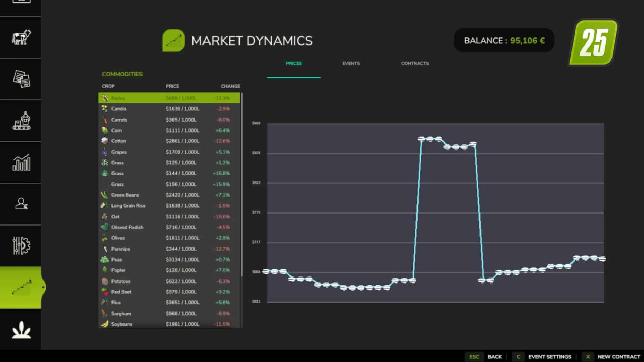
Task: Click the Back button
Action: pos(495,357)
